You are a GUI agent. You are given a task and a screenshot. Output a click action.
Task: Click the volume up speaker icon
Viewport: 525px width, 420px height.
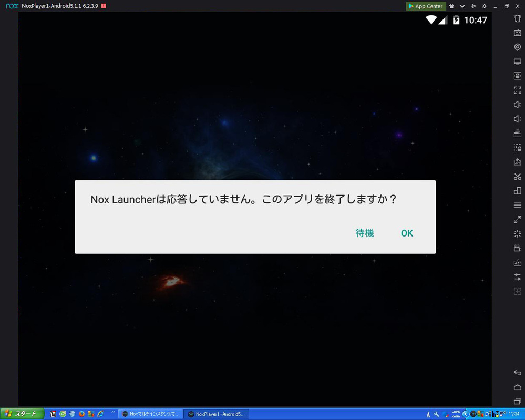(x=517, y=105)
